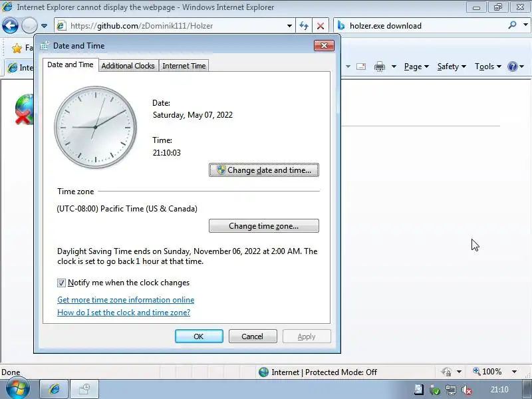Go back with Internet Explorer's Back arrow
The height and width of the screenshot is (399, 532).
(x=10, y=25)
